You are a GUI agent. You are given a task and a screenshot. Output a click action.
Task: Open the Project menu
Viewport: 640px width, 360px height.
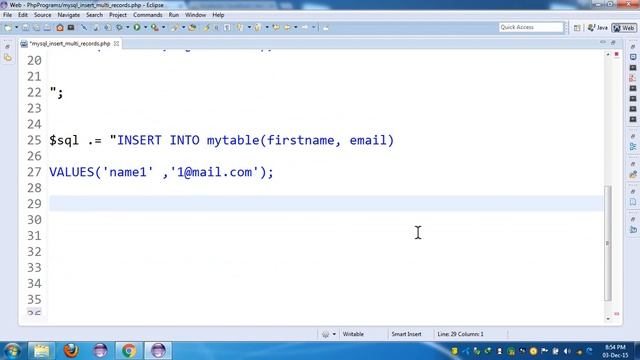pyautogui.click(x=118, y=15)
